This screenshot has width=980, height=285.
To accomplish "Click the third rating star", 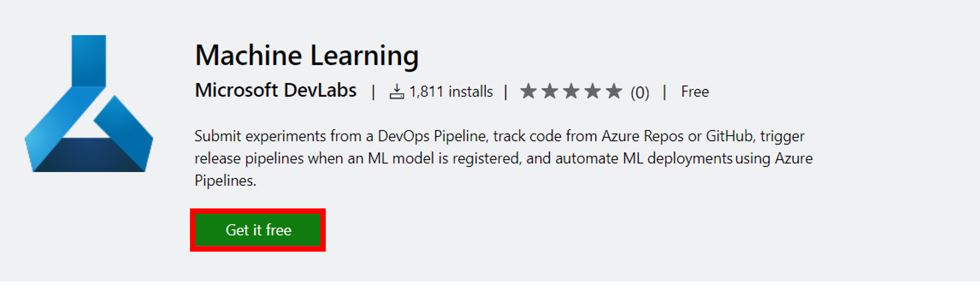I will (571, 91).
